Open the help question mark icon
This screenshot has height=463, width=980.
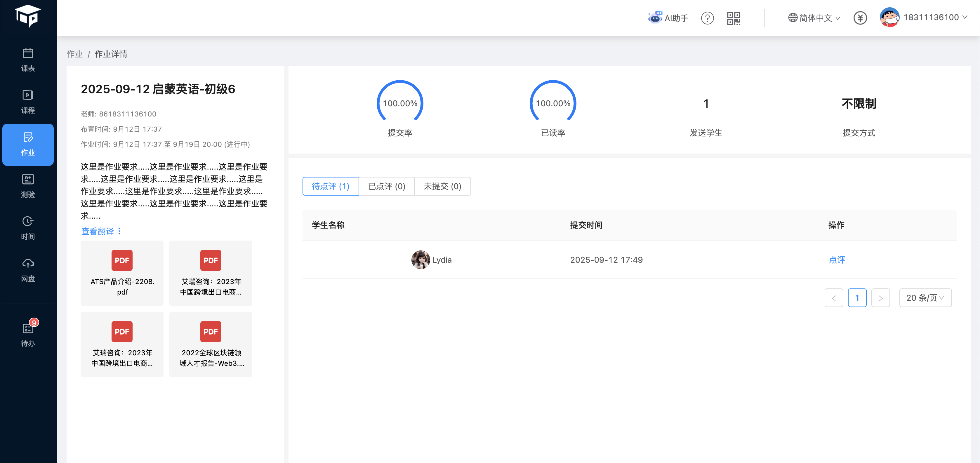click(x=707, y=18)
